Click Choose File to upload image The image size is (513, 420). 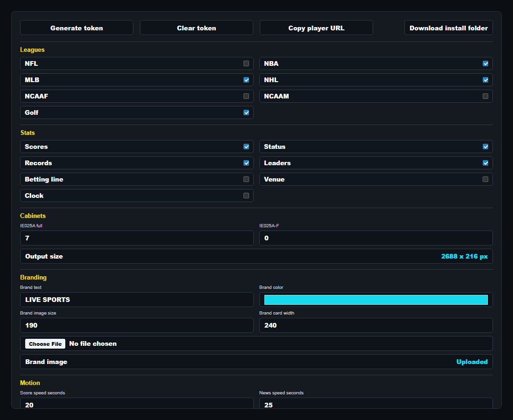click(x=45, y=344)
